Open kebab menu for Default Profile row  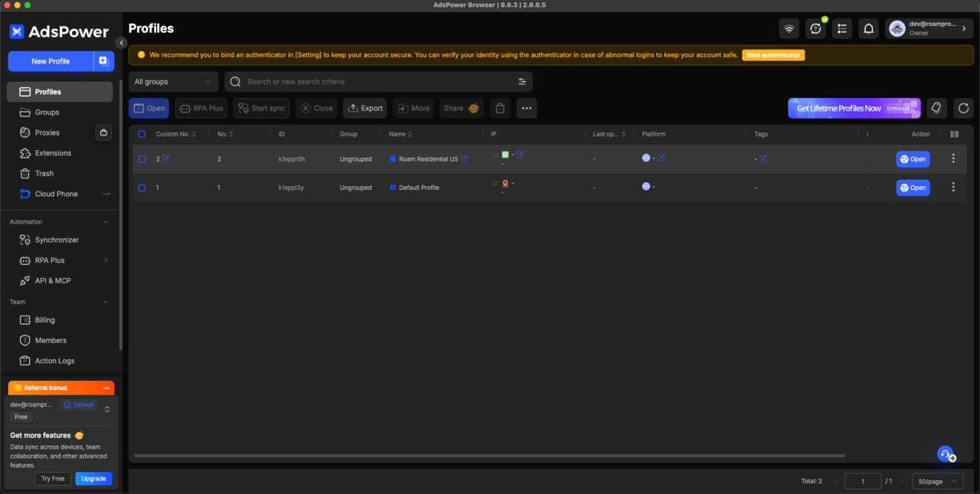coord(953,187)
